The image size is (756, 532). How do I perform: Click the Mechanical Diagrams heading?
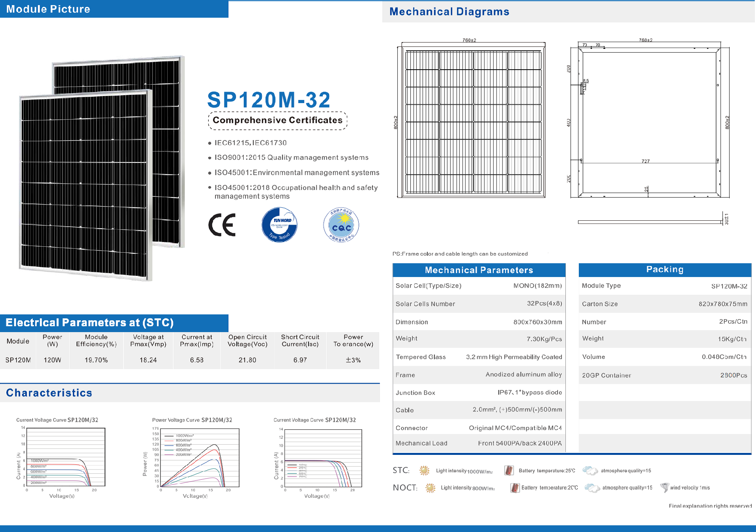[x=449, y=11]
